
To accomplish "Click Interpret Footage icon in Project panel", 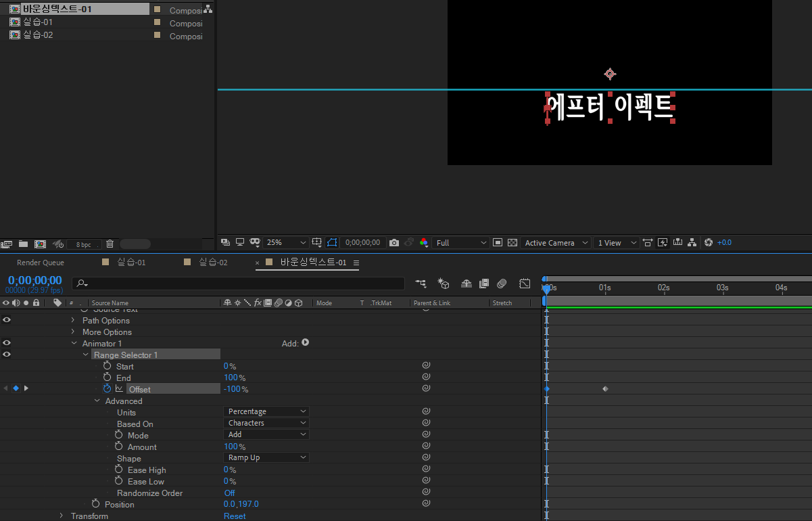I will pos(7,244).
